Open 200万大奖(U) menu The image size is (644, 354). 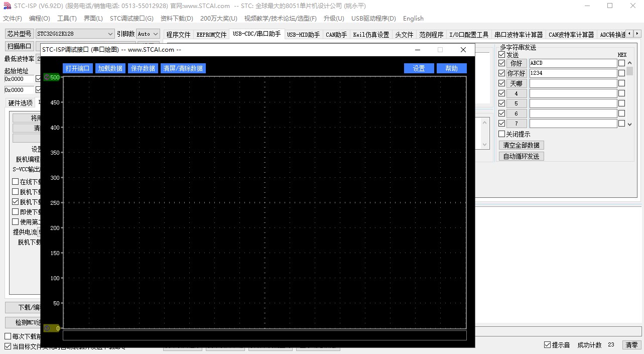(218, 19)
